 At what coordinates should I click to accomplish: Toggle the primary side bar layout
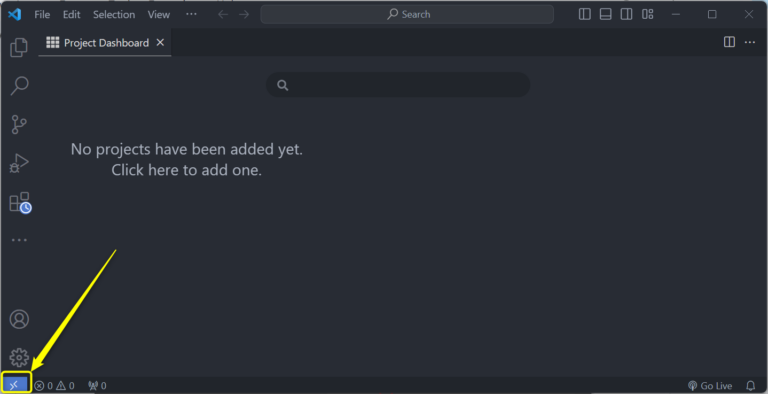point(584,14)
